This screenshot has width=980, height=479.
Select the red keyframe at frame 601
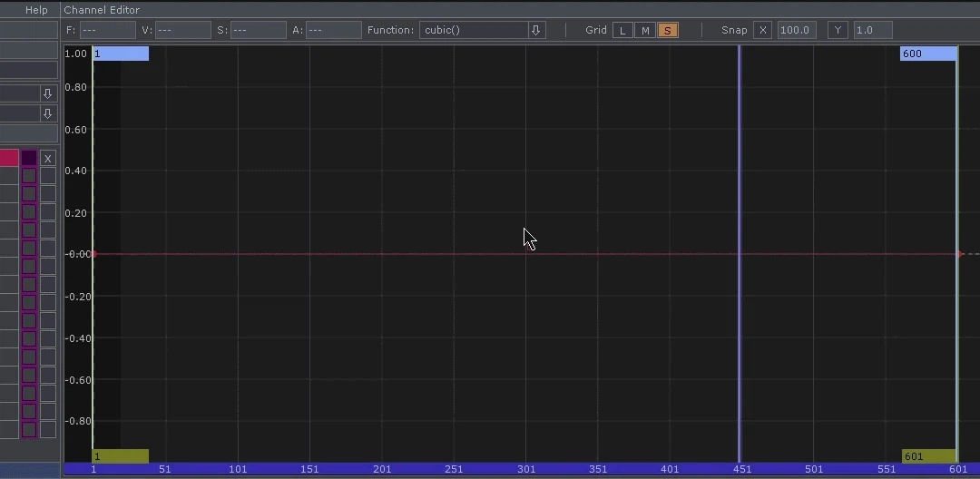click(x=961, y=254)
